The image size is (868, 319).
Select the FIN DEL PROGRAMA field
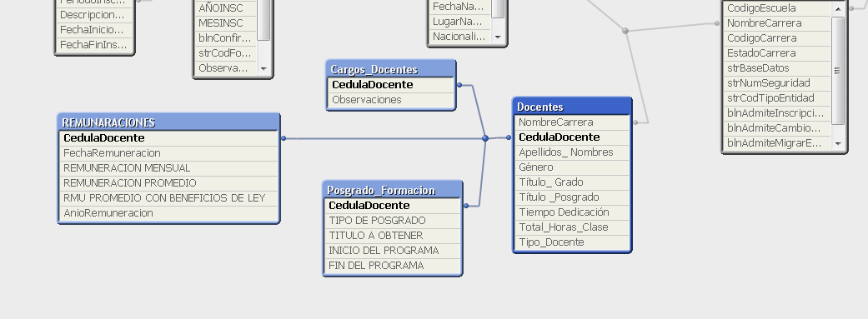pyautogui.click(x=393, y=266)
